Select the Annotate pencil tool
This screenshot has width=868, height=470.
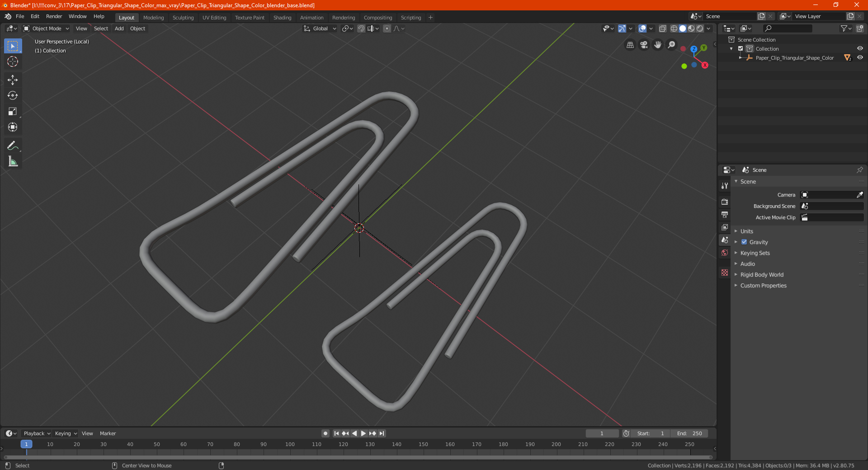[13, 146]
